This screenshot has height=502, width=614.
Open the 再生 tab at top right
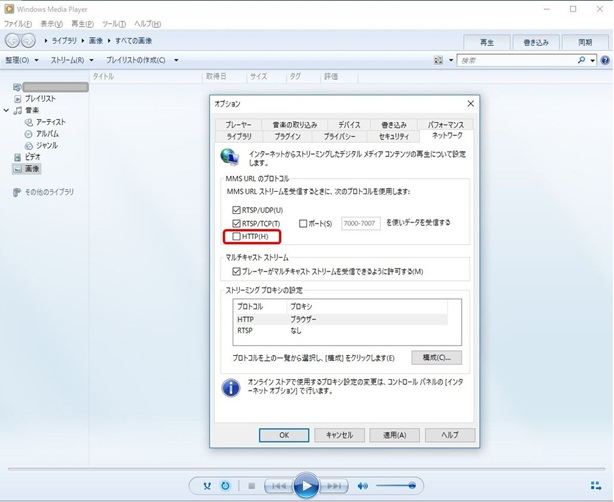pos(487,42)
